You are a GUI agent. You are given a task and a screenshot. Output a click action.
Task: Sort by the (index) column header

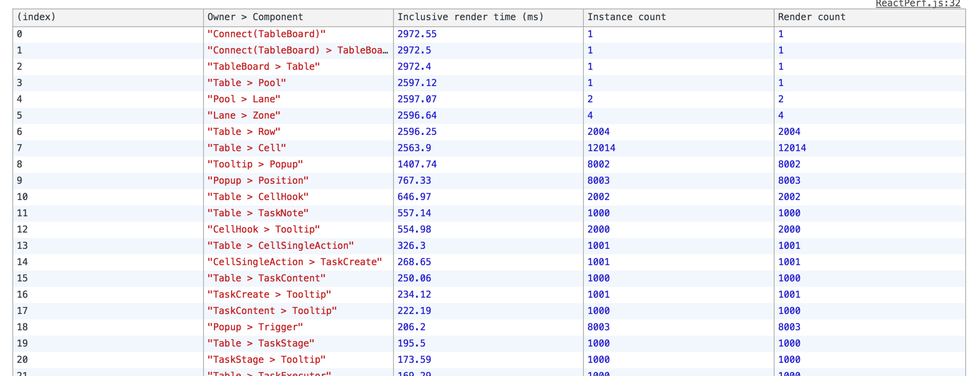pos(108,17)
